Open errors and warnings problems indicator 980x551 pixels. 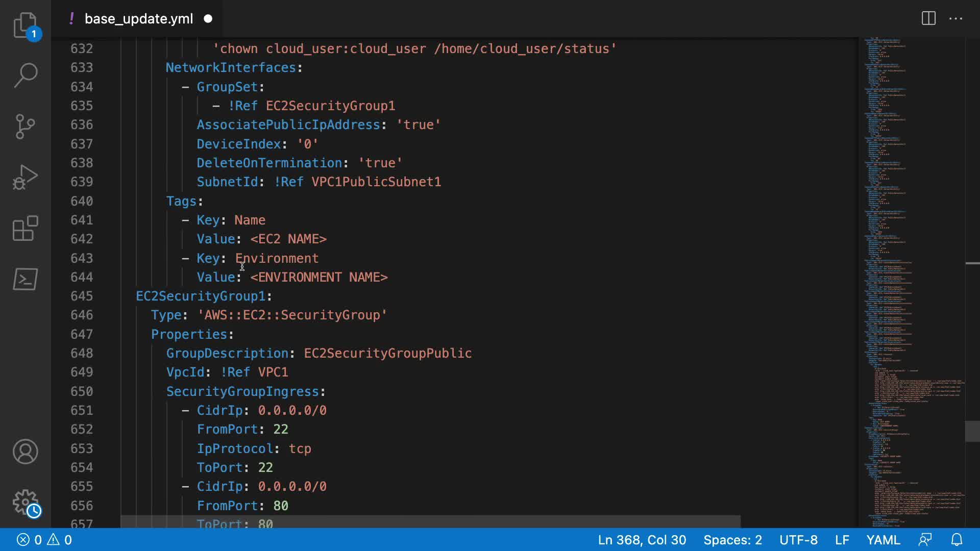(x=44, y=540)
